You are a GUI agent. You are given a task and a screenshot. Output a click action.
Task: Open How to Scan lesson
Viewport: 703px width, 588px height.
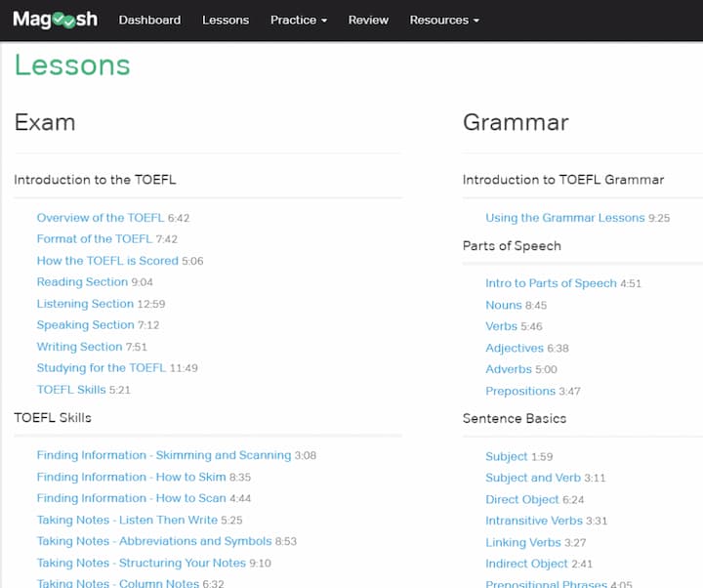pos(132,498)
